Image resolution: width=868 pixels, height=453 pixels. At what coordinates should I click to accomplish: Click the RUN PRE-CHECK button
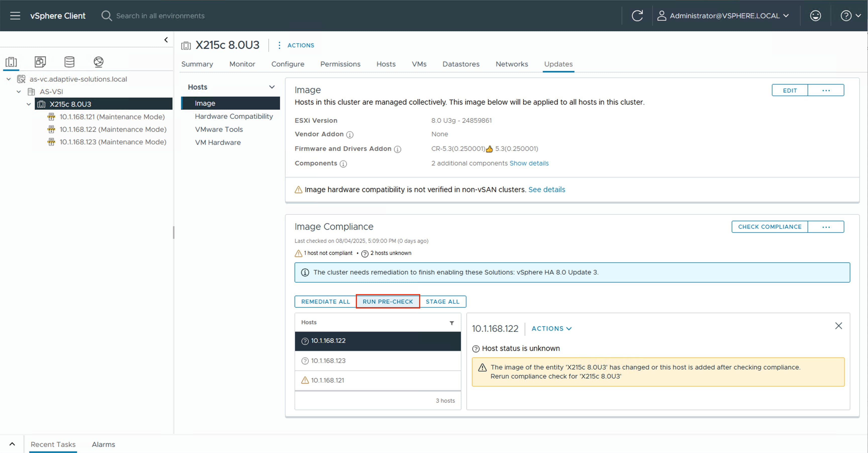click(x=388, y=301)
